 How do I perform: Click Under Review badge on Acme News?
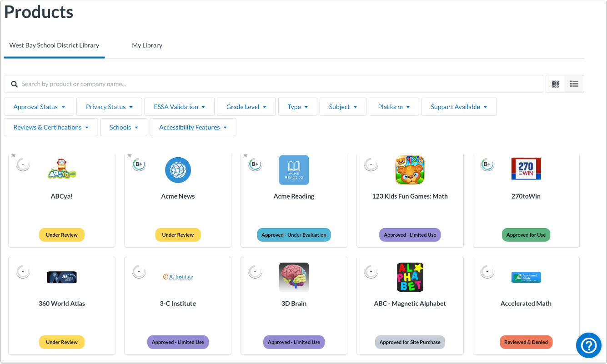[x=178, y=235]
